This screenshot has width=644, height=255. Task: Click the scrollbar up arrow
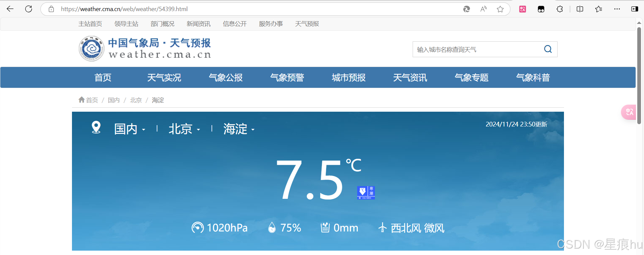click(x=639, y=23)
